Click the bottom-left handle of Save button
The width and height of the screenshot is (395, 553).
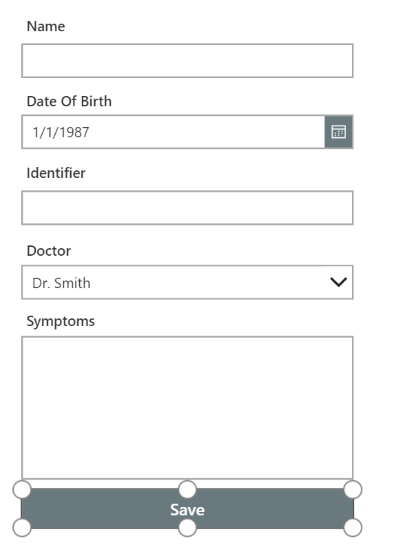click(x=22, y=528)
